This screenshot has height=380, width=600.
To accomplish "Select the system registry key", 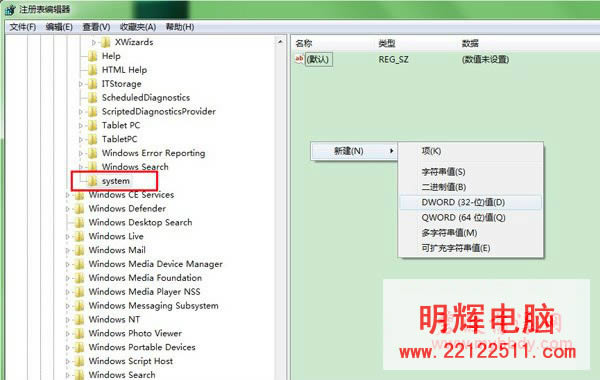I will 116,181.
